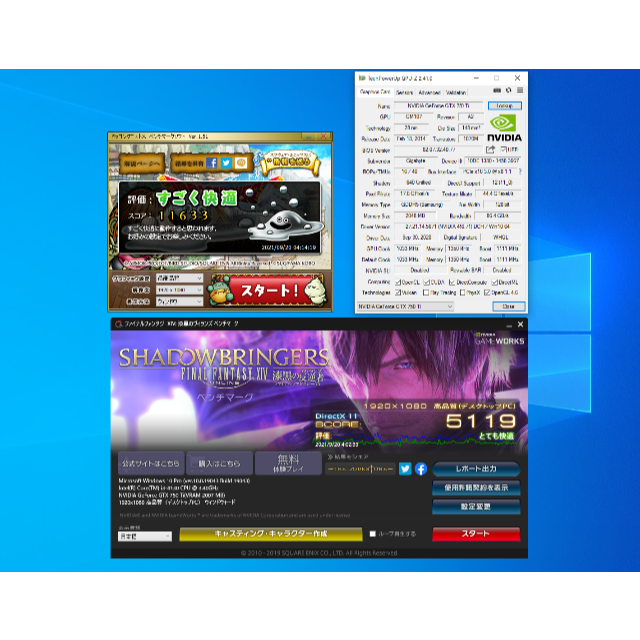Screen dimensions: 640x640
Task: Open the graphics quality dropdown in Dragon Quest benchmark
Action: coord(179,278)
